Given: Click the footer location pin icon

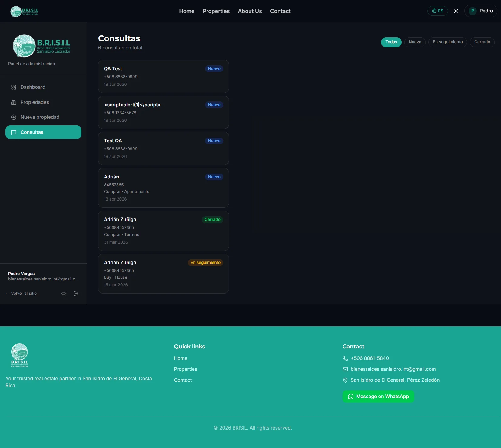Looking at the screenshot, I should [345, 380].
